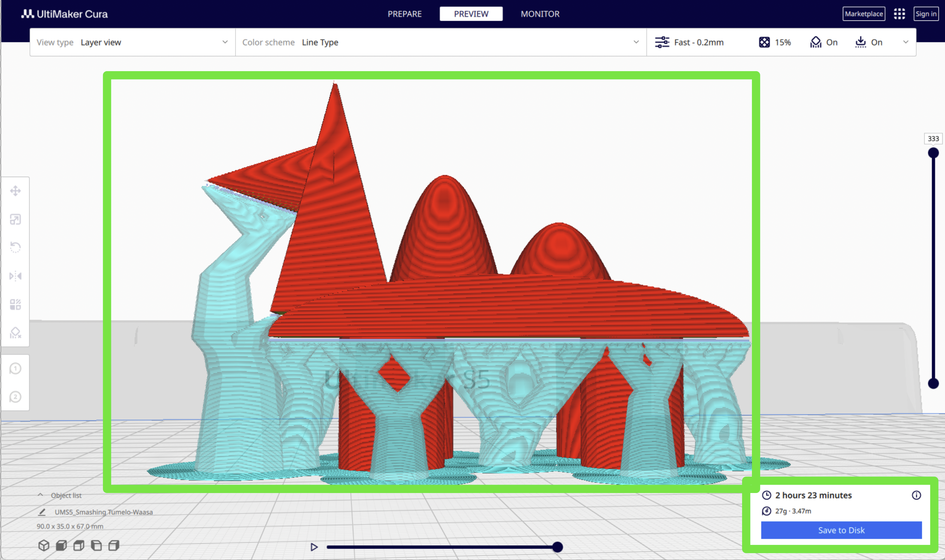
Task: Switch to the PREPARE stage
Action: tap(404, 14)
